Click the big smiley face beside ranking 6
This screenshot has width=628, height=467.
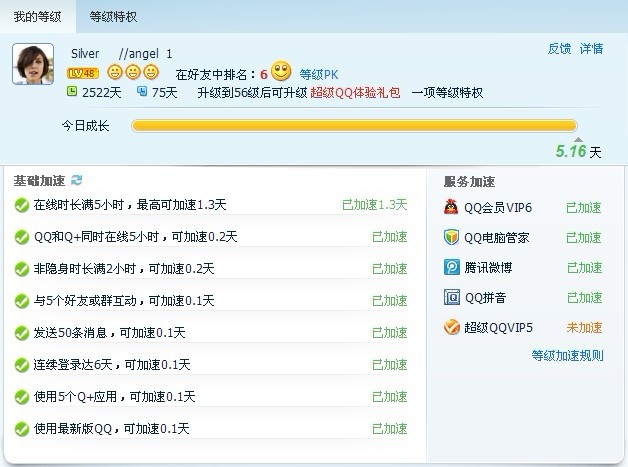coord(281,71)
